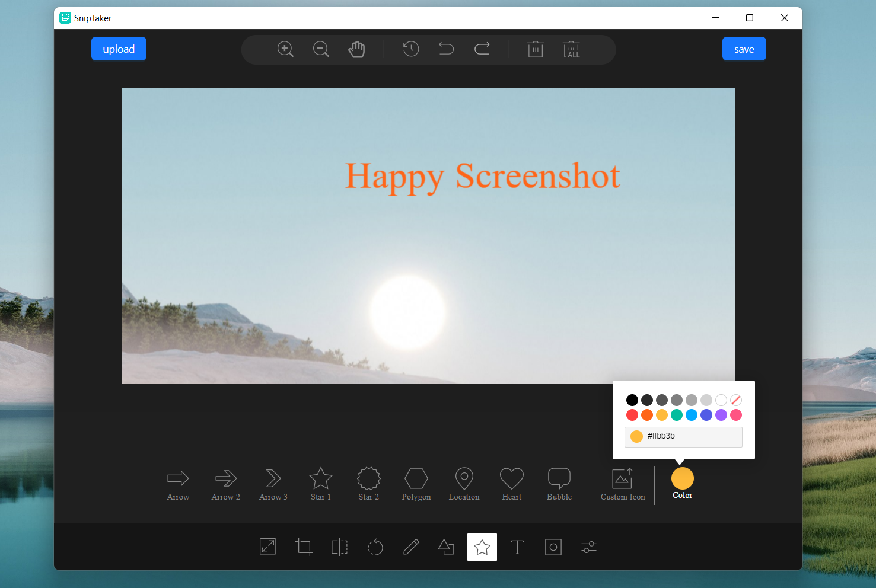
Task: Select the rotate tool in bottom toolbar
Action: coord(375,547)
